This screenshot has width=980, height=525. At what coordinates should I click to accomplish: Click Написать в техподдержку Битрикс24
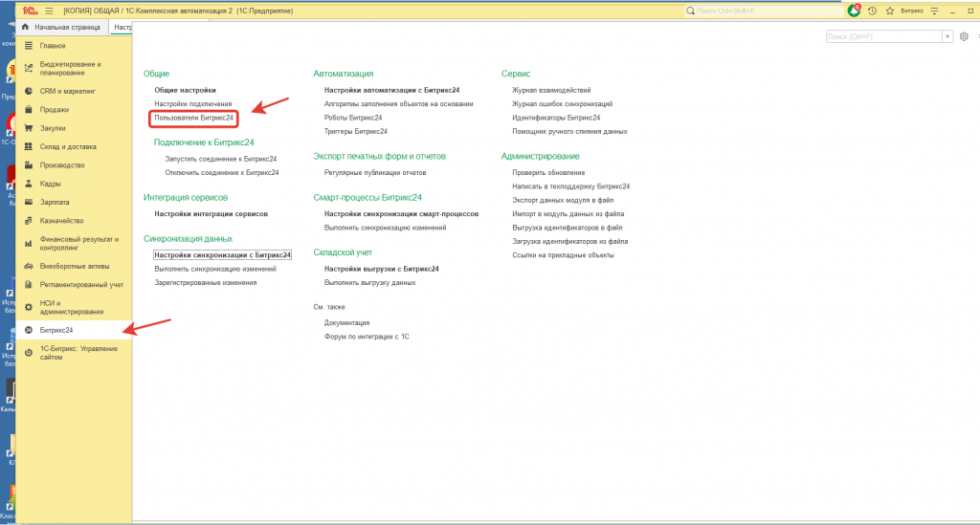tap(571, 186)
